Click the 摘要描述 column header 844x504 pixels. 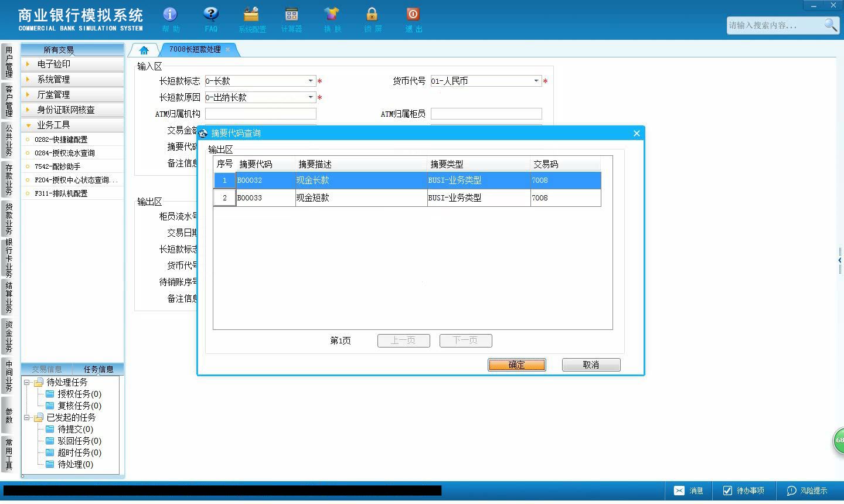click(x=362, y=164)
